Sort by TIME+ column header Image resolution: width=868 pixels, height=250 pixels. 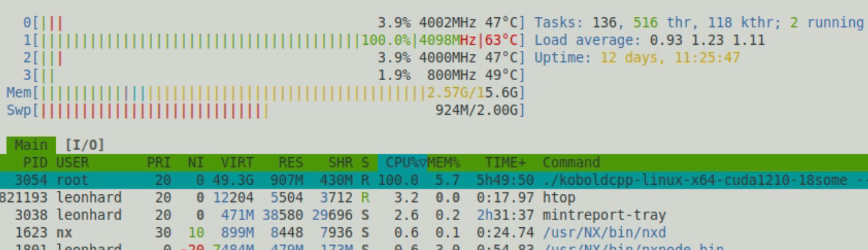click(x=506, y=163)
